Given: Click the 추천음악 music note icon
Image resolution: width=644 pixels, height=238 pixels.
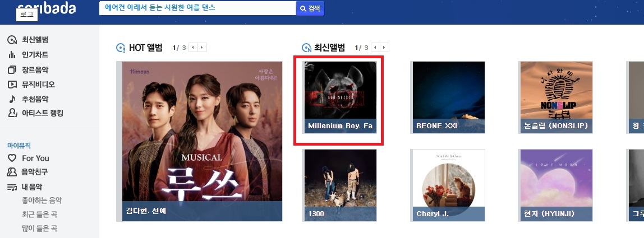Looking at the screenshot, I should 12,99.
